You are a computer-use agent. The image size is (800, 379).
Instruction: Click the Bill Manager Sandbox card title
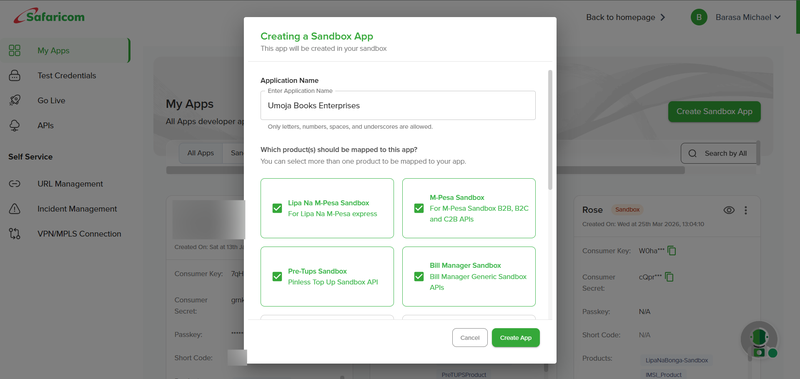(465, 265)
